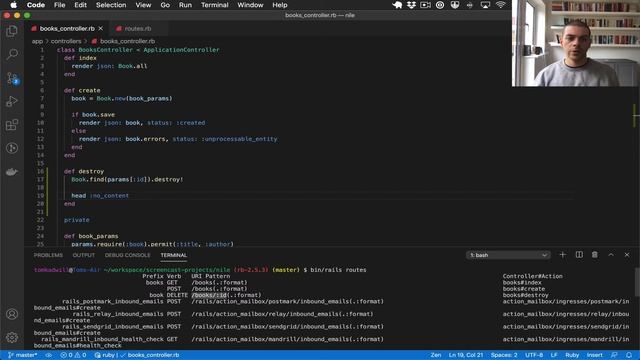Viewport: 640px width, 360px height.
Task: Click the master branch status bar item
Action: [x=23, y=355]
